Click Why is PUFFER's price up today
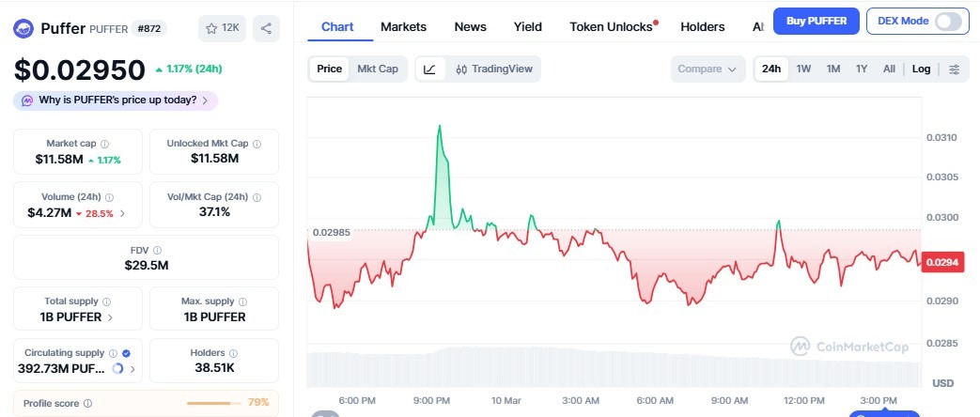980x417 pixels. click(x=117, y=100)
